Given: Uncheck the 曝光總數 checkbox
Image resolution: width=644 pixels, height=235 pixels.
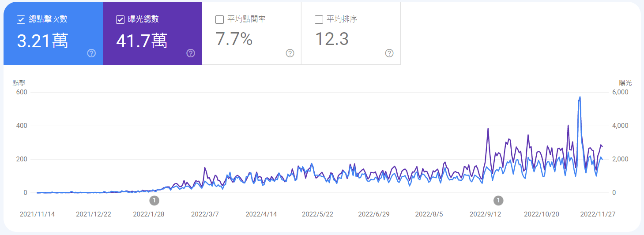Looking at the screenshot, I should point(120,19).
